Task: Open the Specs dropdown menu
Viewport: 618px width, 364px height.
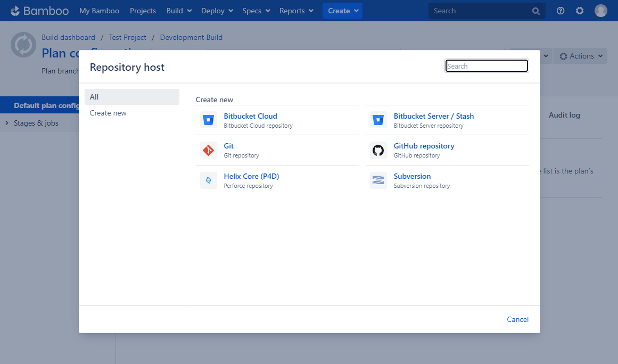Action: point(256,11)
